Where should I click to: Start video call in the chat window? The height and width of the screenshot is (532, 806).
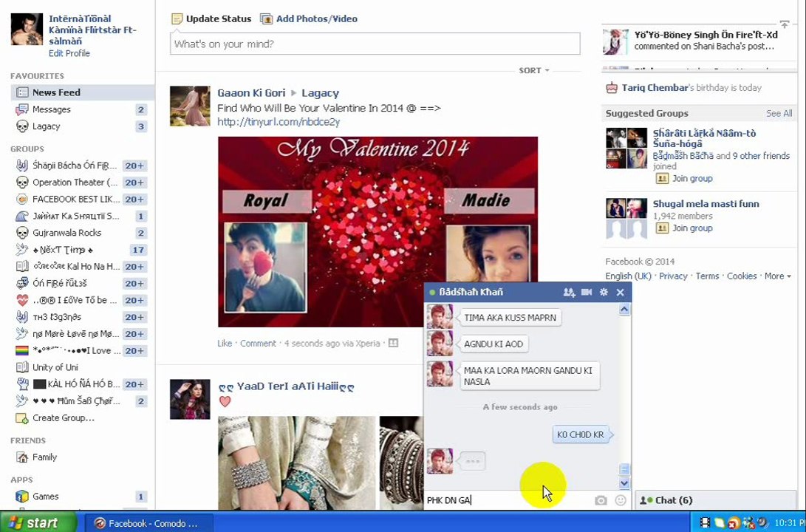tap(587, 293)
